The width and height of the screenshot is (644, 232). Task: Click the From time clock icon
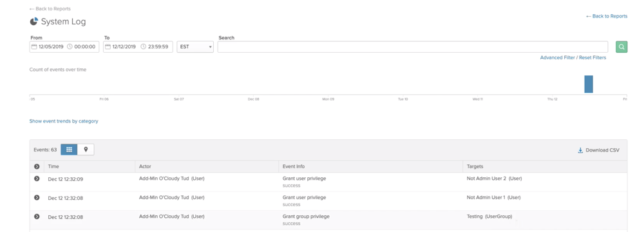coord(70,47)
